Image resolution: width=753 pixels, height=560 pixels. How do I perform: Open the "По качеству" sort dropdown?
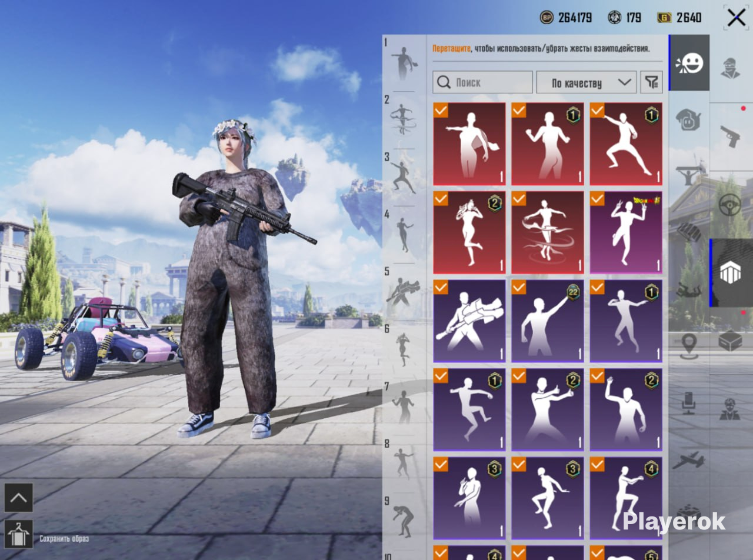tap(587, 82)
